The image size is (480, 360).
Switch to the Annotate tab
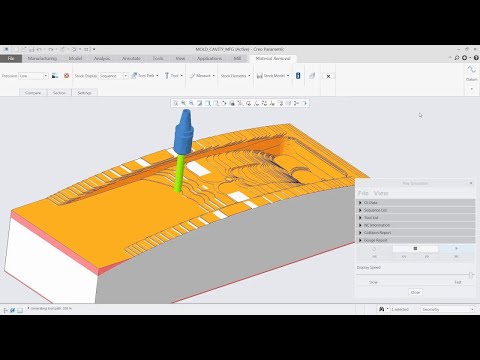[x=131, y=58]
